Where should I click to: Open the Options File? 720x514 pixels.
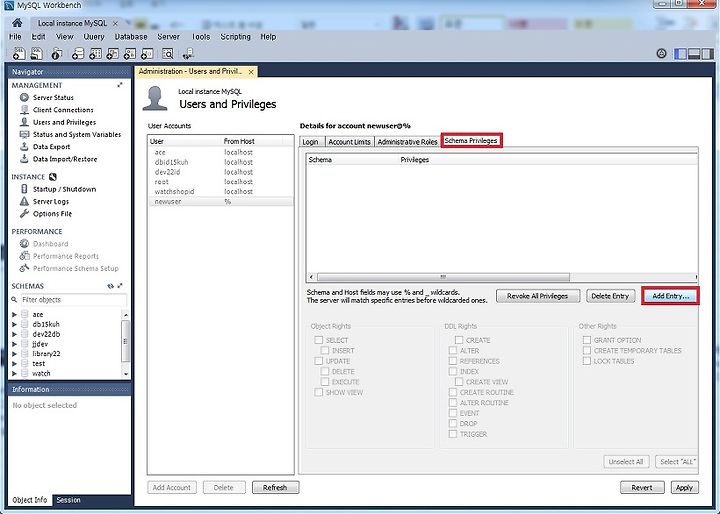pyautogui.click(x=52, y=214)
